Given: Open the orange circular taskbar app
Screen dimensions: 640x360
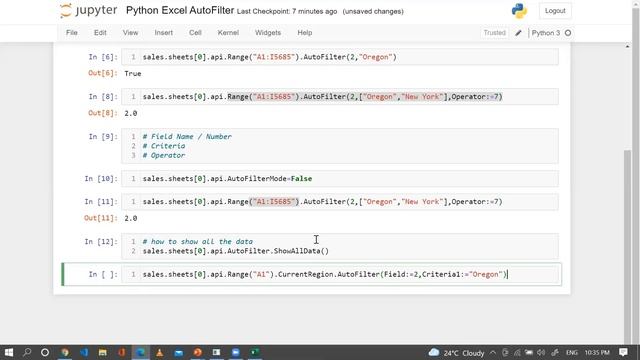Looking at the screenshot, I should (198, 352).
